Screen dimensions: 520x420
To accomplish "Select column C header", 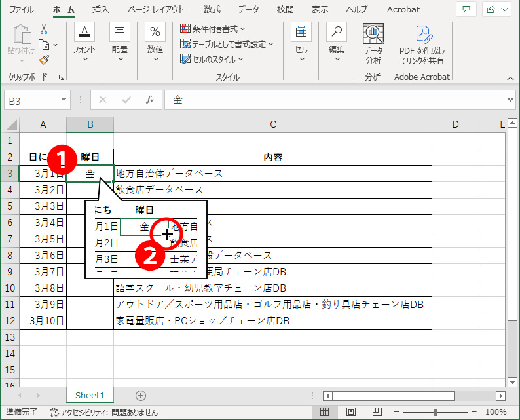I will click(272, 124).
